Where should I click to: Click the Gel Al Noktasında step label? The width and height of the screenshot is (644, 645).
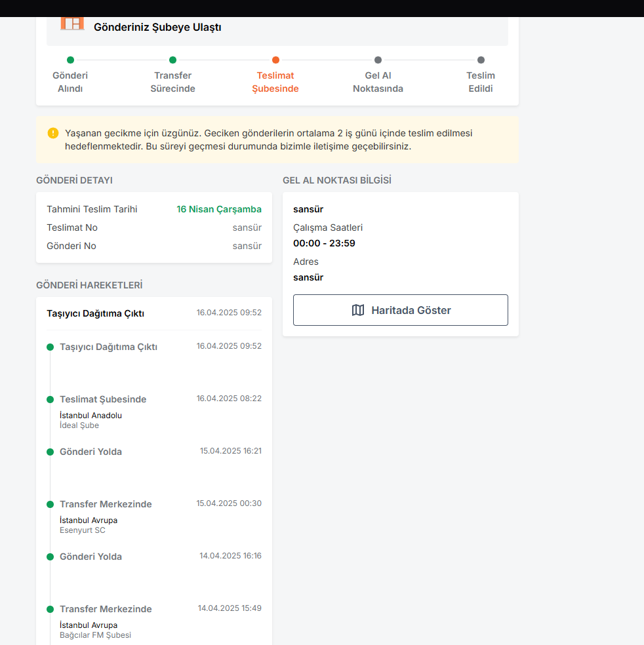pos(378,82)
